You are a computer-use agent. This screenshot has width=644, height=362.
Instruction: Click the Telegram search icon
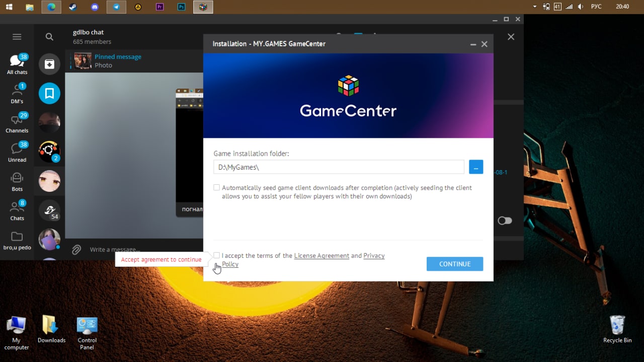49,37
